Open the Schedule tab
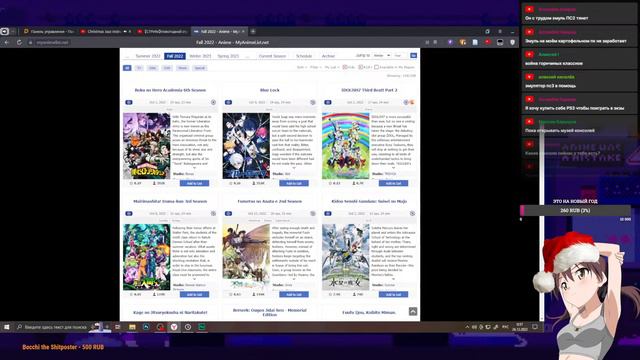Screen dimensions: 640x360 coord(304,56)
